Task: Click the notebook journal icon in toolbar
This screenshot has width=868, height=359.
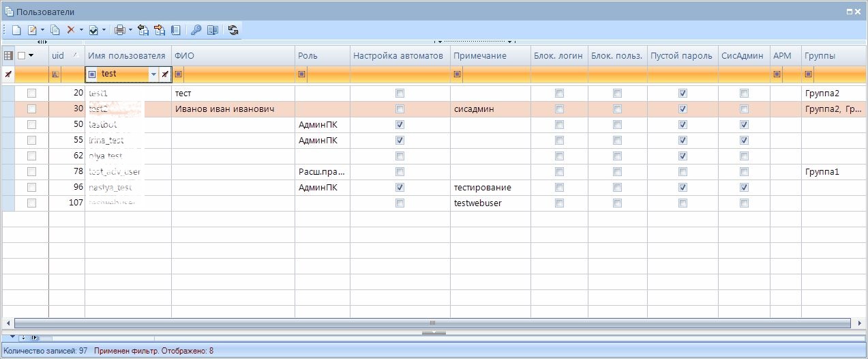Action: [x=175, y=30]
